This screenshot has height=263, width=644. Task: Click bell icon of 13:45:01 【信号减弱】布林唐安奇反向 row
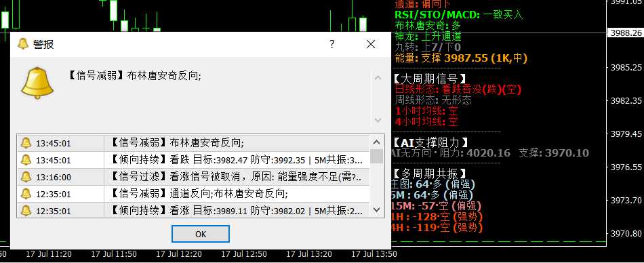tap(26, 143)
